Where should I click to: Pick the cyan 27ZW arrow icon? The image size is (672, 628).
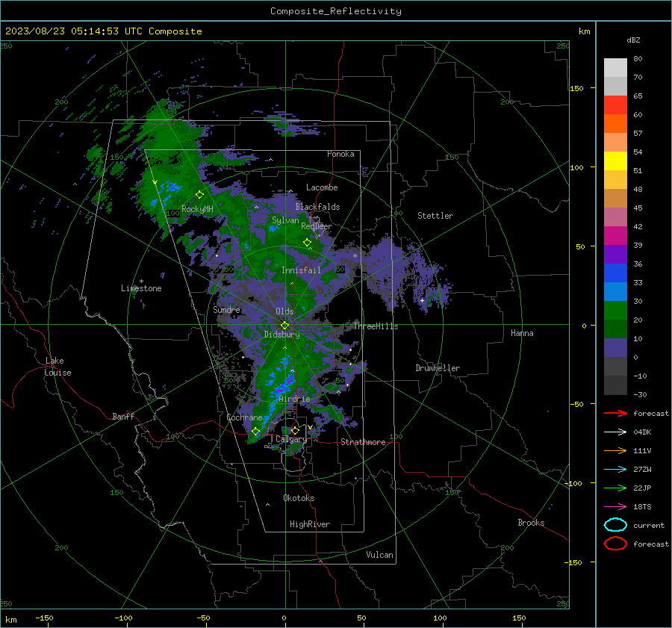[615, 469]
